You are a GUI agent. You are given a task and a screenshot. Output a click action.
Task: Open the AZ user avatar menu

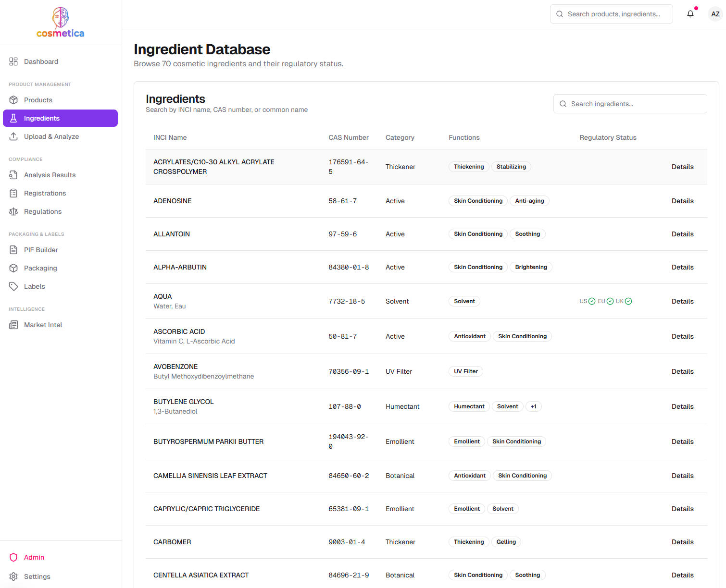coord(715,14)
